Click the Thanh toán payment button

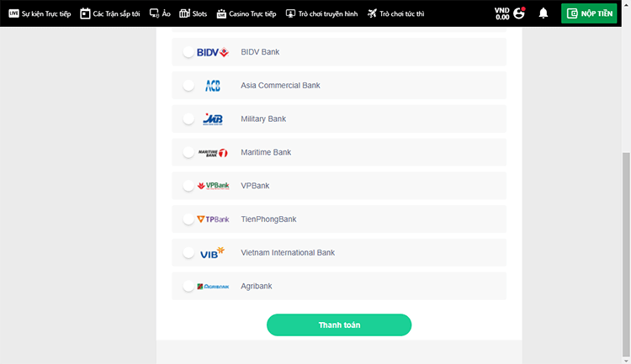click(x=339, y=325)
